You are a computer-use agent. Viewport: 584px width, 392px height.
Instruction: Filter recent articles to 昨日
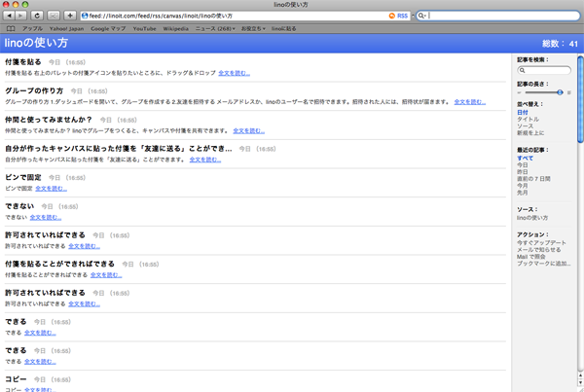click(522, 172)
